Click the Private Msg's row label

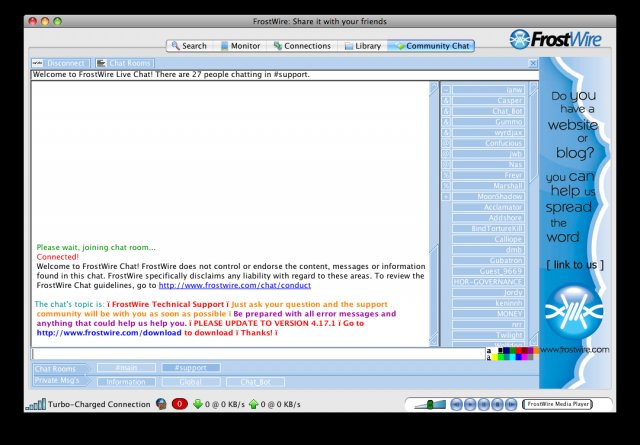(58, 380)
